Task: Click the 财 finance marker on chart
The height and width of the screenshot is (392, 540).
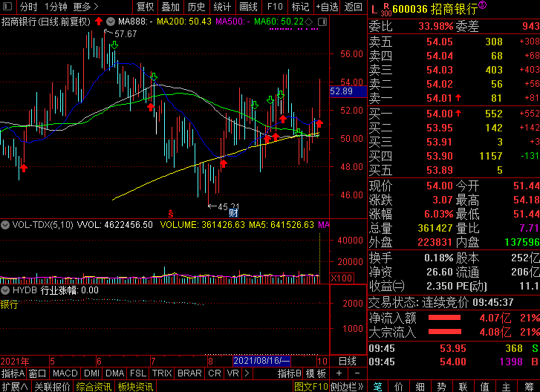Action: pos(233,213)
